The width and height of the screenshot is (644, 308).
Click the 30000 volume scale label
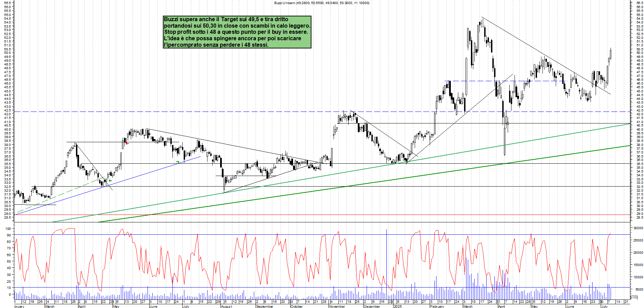coord(638,228)
